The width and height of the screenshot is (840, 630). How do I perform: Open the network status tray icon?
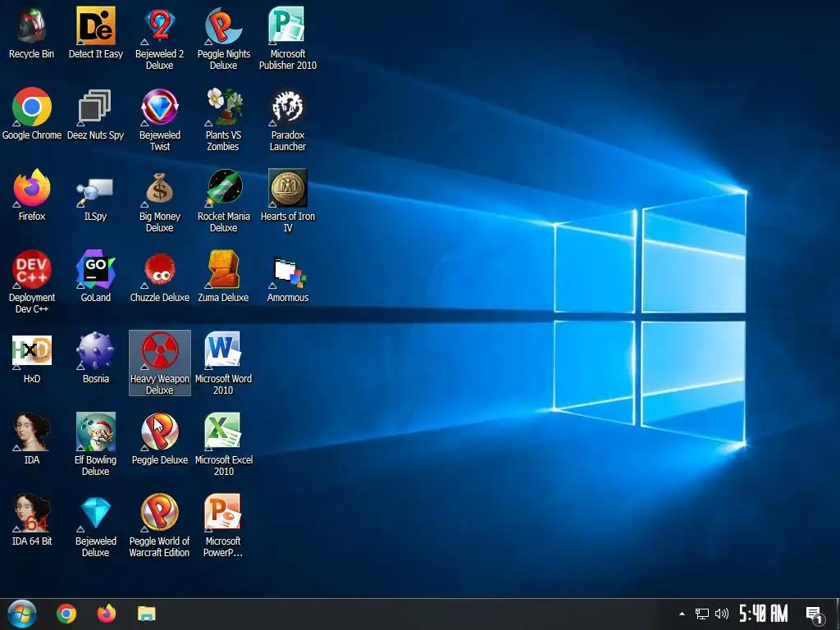tap(702, 614)
